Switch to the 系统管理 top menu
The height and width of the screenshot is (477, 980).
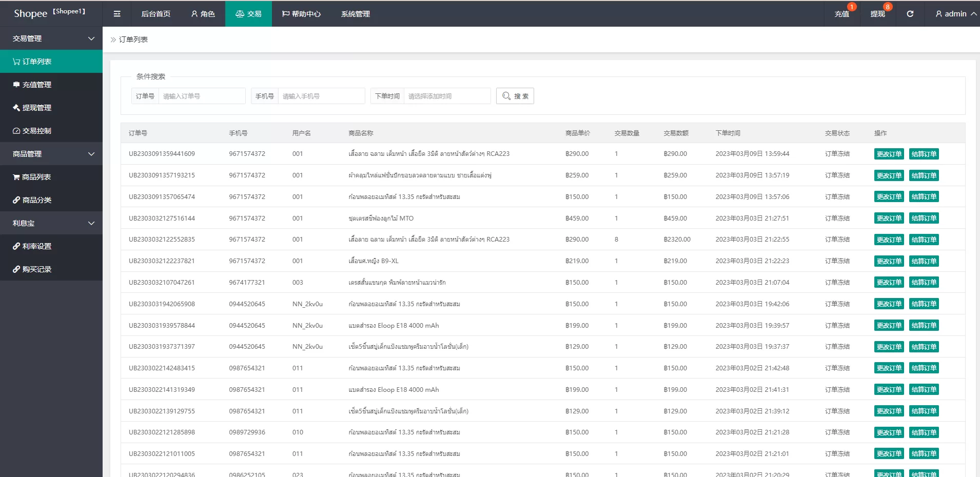(355, 14)
